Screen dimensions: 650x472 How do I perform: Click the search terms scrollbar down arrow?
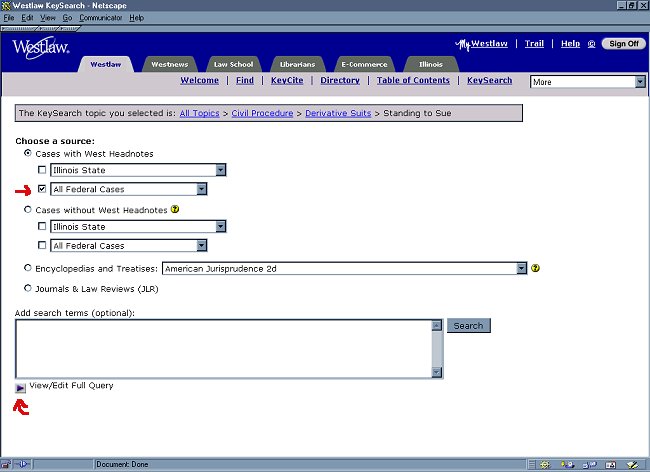click(x=437, y=372)
